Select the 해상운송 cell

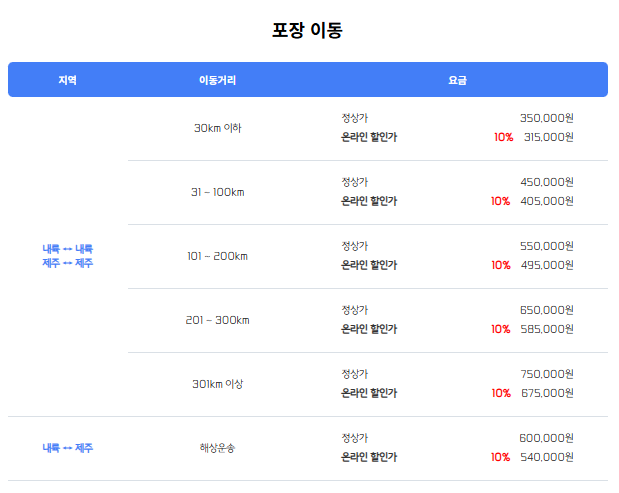pos(217,448)
